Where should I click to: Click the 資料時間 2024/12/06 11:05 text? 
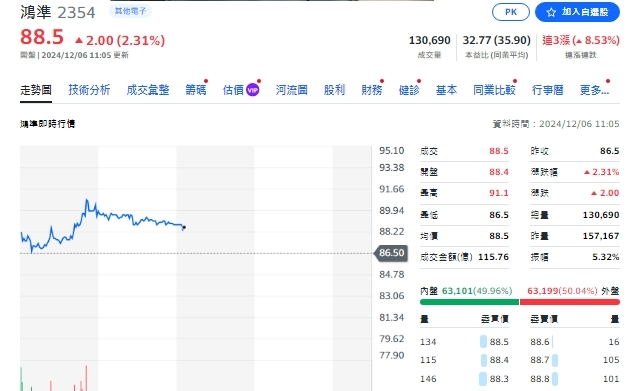coord(556,124)
